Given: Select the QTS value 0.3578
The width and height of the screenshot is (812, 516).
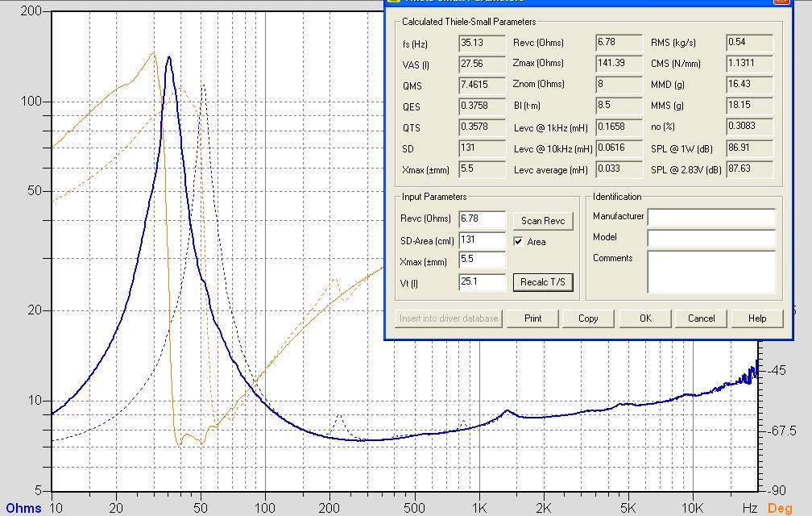Looking at the screenshot, I should [x=482, y=127].
